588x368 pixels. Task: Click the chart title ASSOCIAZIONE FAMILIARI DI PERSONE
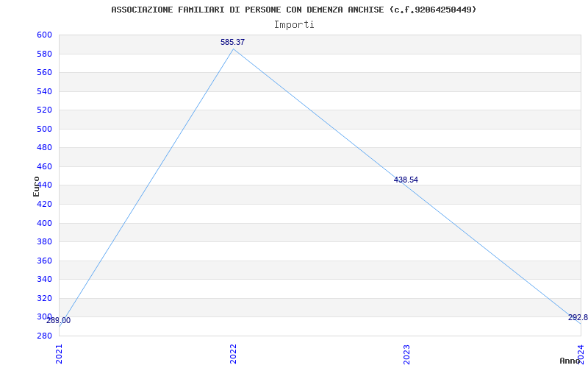294,10
